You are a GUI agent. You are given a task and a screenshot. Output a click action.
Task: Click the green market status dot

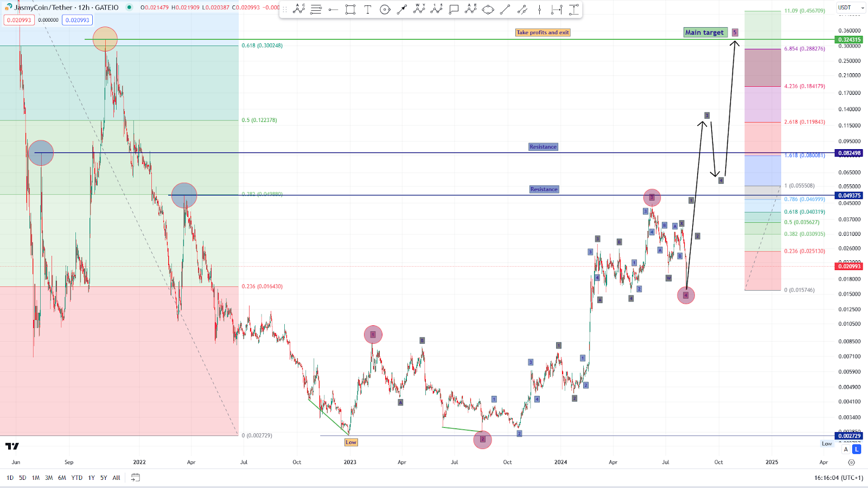point(129,7)
